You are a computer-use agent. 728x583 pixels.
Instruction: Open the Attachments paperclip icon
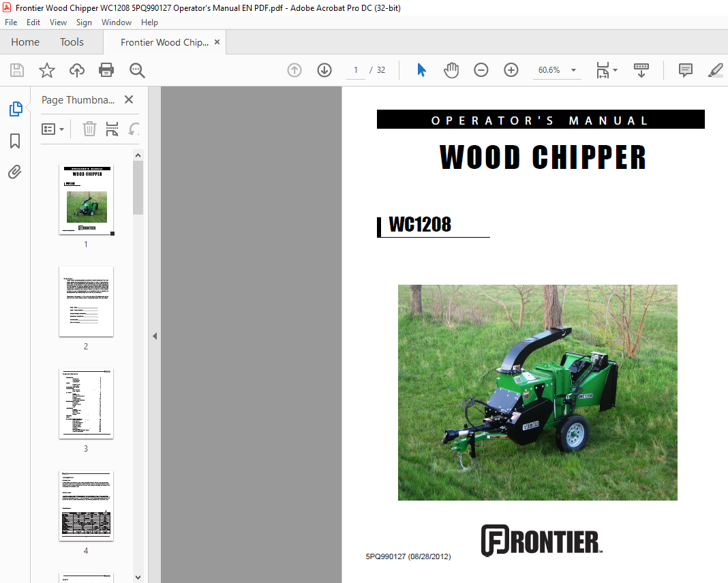(x=15, y=172)
